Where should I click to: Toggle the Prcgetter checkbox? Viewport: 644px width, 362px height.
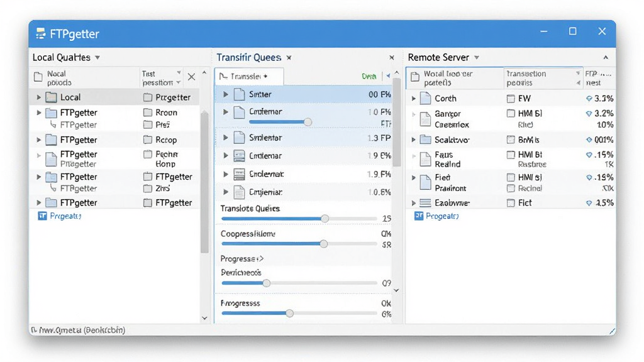pyautogui.click(x=148, y=97)
